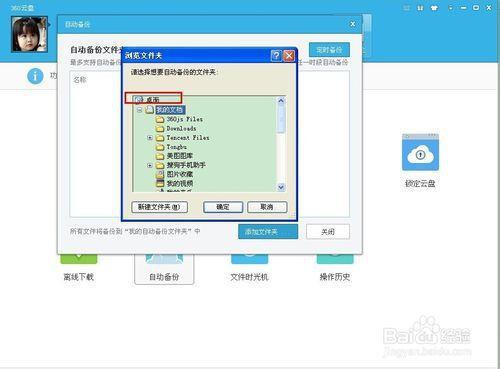Select the 美图图库 folder
The height and width of the screenshot is (369, 500).
pyautogui.click(x=179, y=156)
